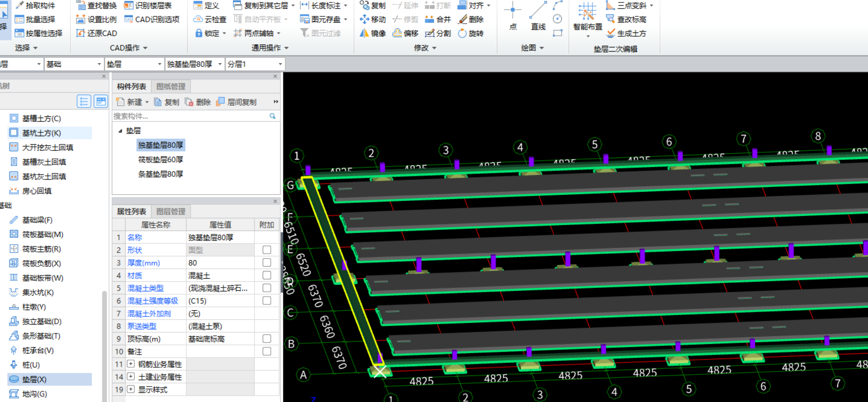The image size is (868, 402).
Task: Switch to the 图纸管理 tab
Action: pos(171,86)
